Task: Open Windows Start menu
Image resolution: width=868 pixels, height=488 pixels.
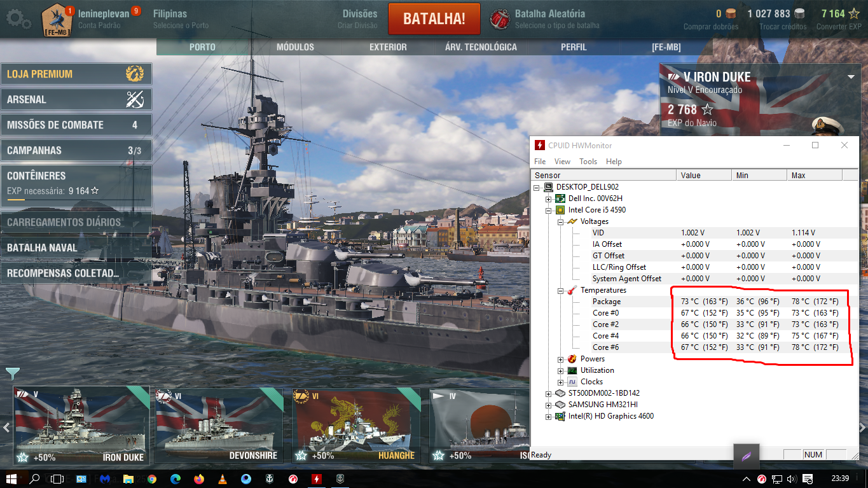Action: coord(11,478)
